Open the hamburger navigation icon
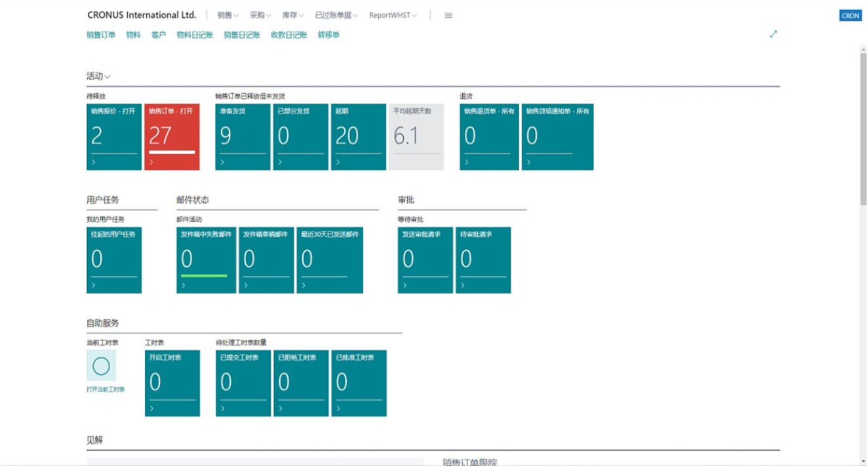 [448, 15]
